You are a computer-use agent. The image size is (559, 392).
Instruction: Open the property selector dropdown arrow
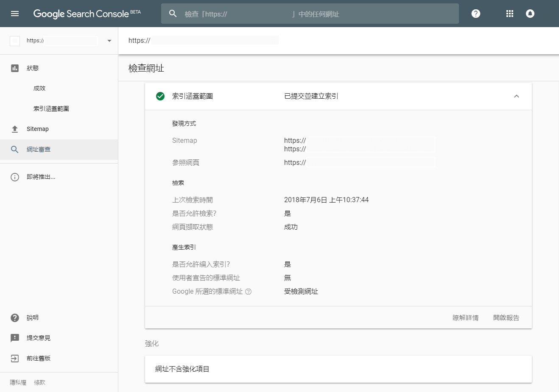pyautogui.click(x=109, y=41)
